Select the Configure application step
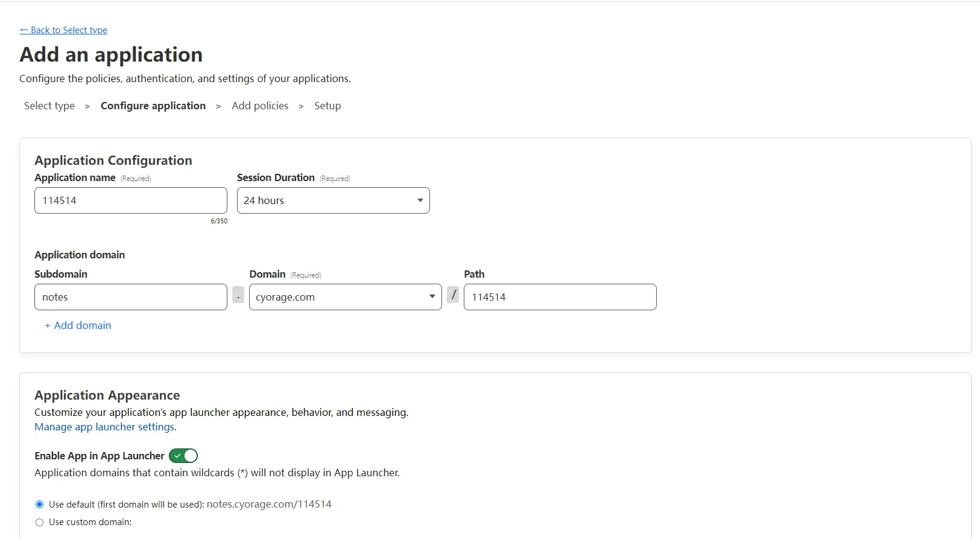Viewport: 980px width, 539px height. pyautogui.click(x=153, y=106)
